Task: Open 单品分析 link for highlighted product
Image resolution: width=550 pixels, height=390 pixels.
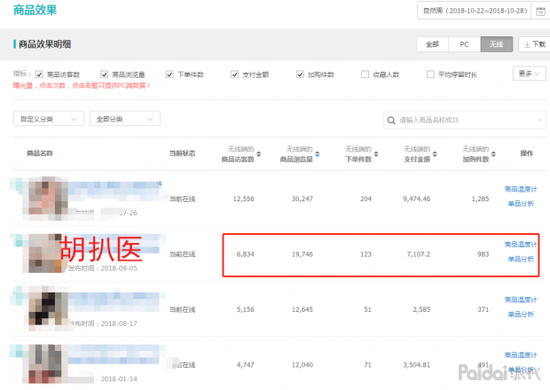Action: click(x=521, y=259)
